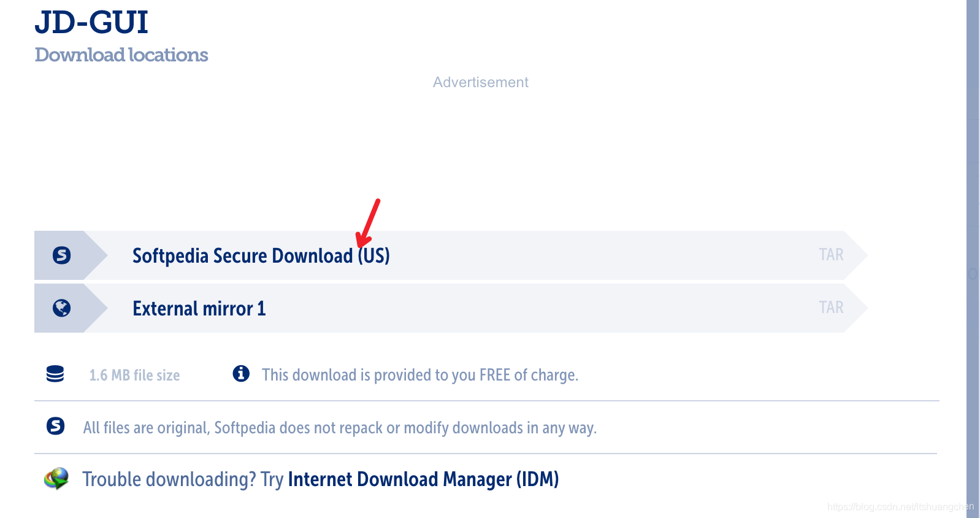Click the Download locations subtitle
Viewport: 980px width, 518px height.
[121, 55]
